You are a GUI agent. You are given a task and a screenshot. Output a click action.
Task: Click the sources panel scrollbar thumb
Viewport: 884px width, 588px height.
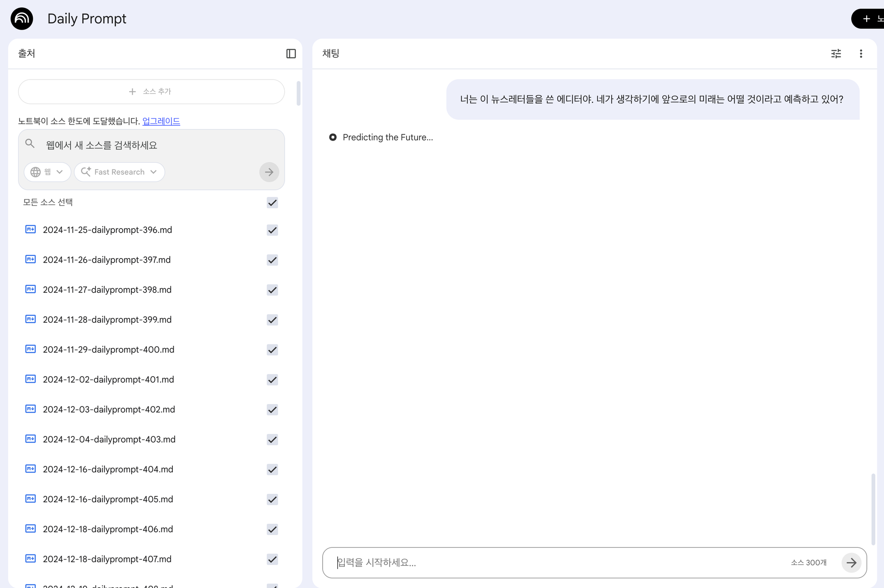pos(298,93)
